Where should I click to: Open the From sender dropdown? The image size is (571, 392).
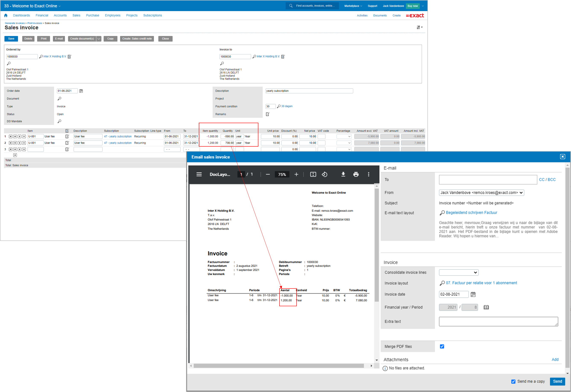coord(481,193)
